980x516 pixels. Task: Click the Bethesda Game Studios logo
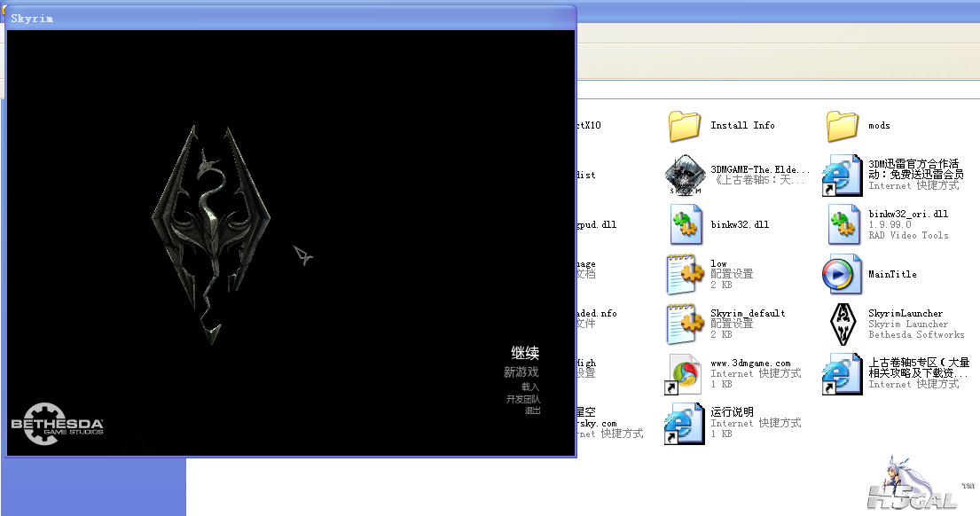pyautogui.click(x=57, y=424)
